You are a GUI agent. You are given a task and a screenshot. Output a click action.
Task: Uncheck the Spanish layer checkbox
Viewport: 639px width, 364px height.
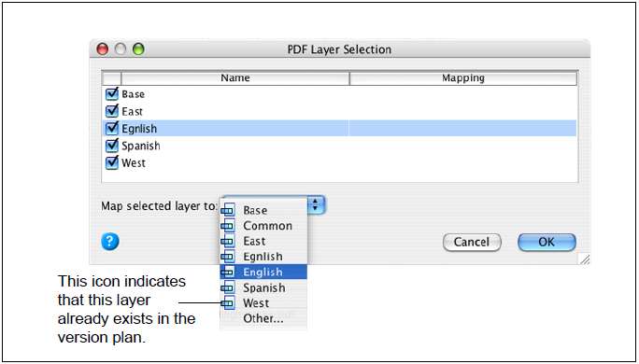[x=112, y=146]
